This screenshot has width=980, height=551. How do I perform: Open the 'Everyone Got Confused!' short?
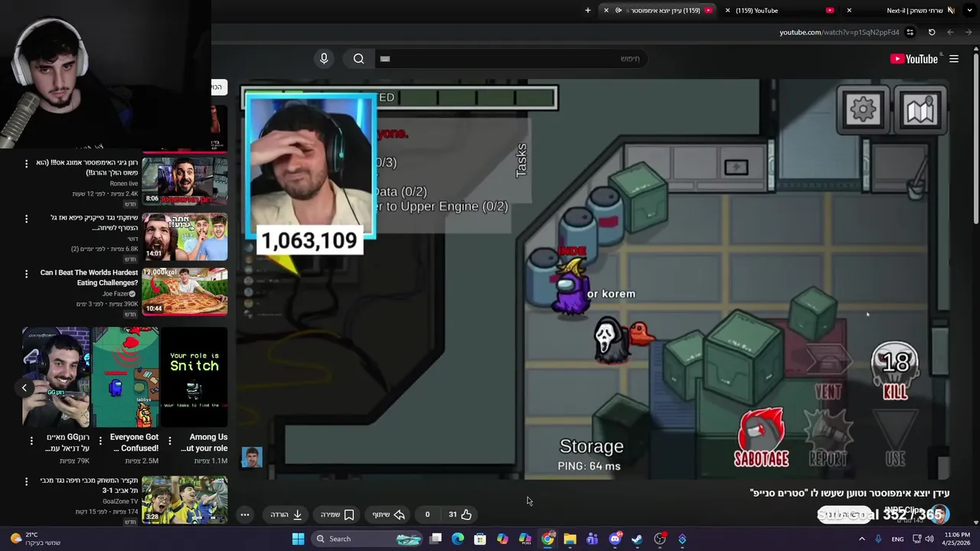click(126, 377)
